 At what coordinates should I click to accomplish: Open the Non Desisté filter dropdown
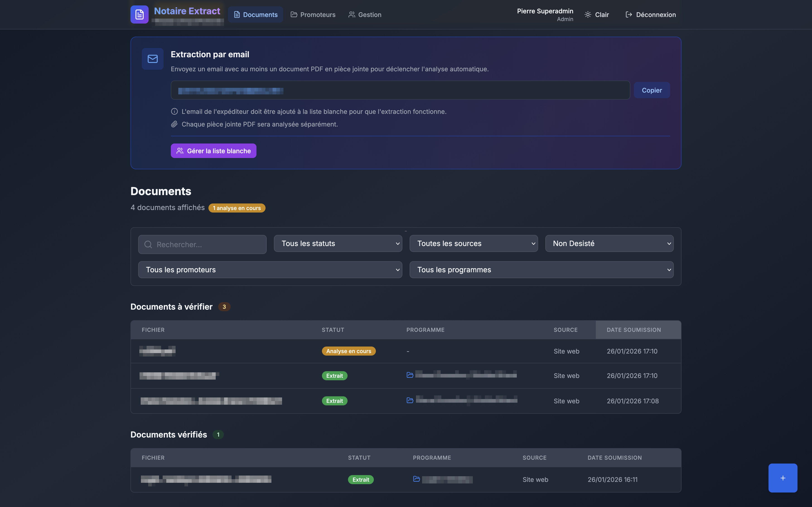(x=609, y=244)
